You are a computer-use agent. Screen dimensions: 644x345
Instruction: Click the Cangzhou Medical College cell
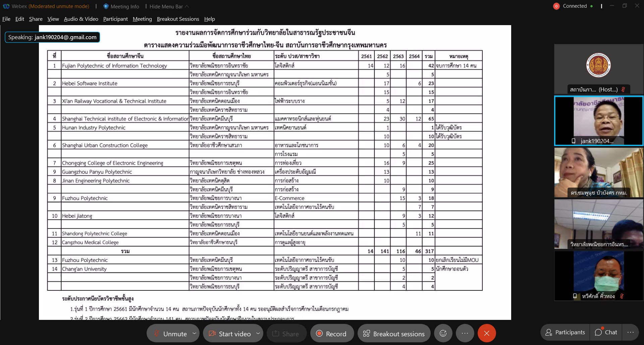click(x=125, y=243)
